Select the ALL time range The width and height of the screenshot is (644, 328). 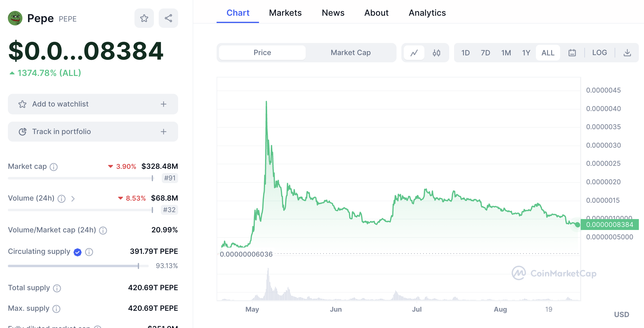(548, 53)
